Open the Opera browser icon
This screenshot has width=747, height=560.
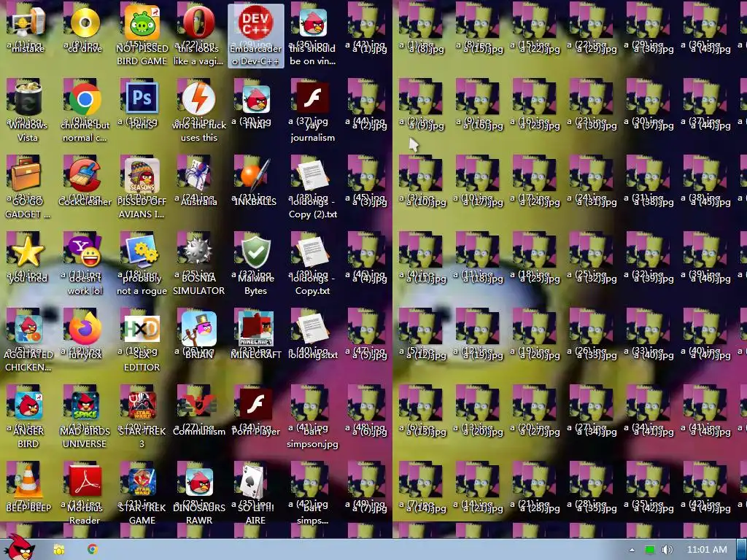click(198, 22)
